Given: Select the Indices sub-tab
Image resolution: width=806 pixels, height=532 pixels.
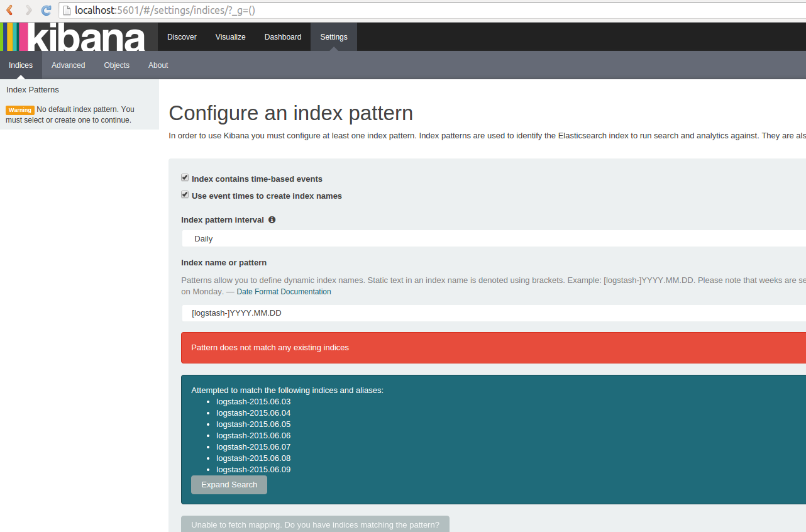Looking at the screenshot, I should [x=21, y=65].
